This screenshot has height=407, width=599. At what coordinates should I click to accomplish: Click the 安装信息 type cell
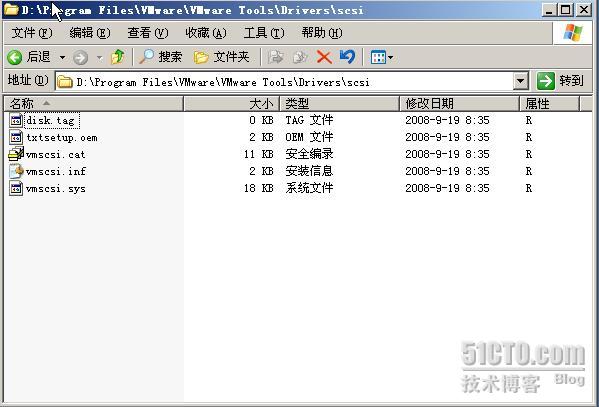309,170
